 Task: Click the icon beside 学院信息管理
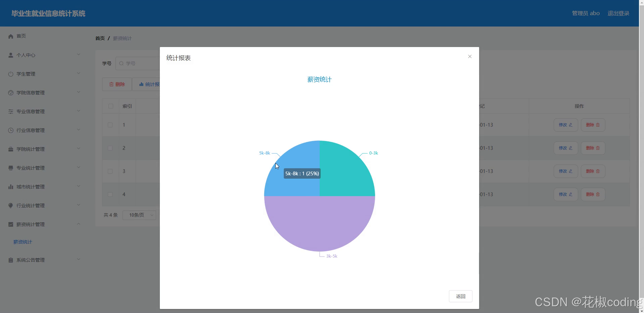click(11, 93)
